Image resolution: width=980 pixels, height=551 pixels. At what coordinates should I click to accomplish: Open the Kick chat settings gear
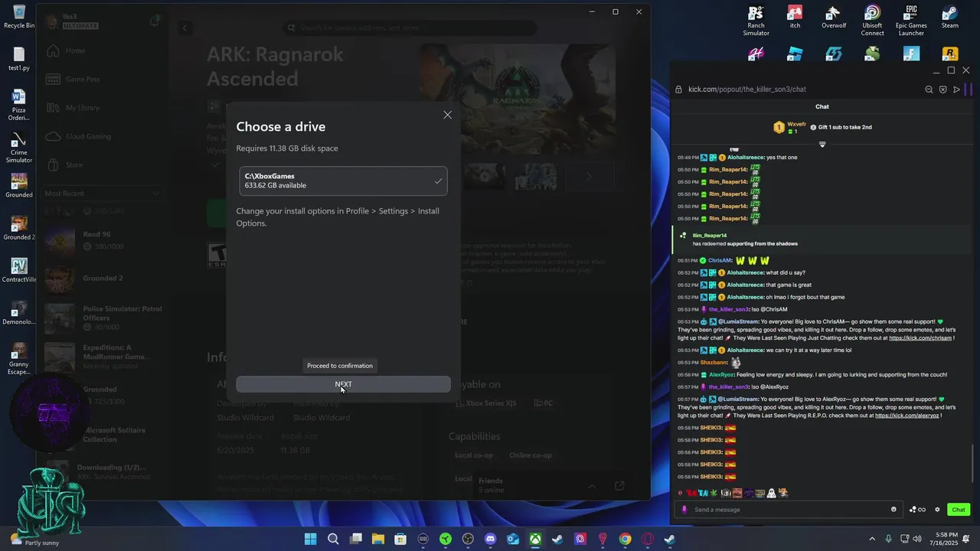click(x=937, y=510)
